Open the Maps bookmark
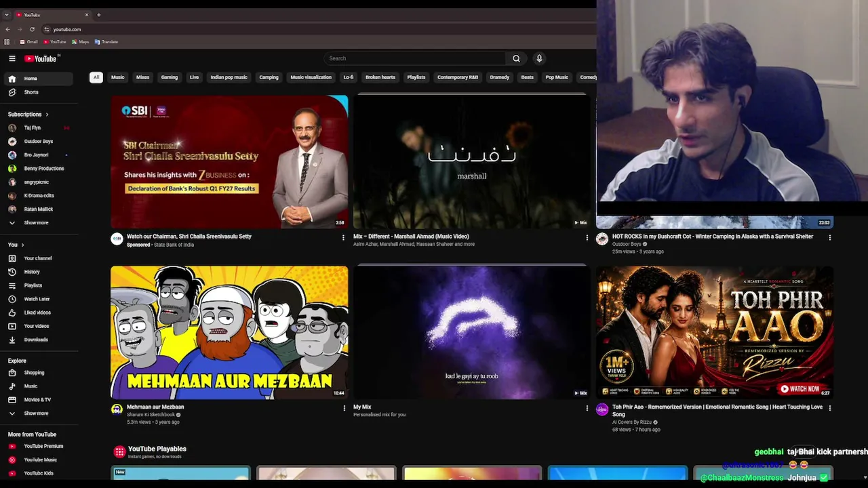 coord(81,42)
